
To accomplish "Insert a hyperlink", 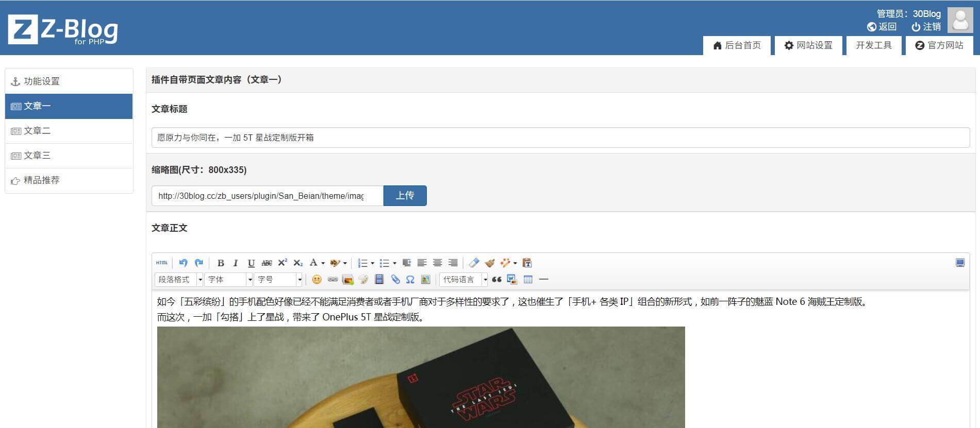I will pos(333,279).
